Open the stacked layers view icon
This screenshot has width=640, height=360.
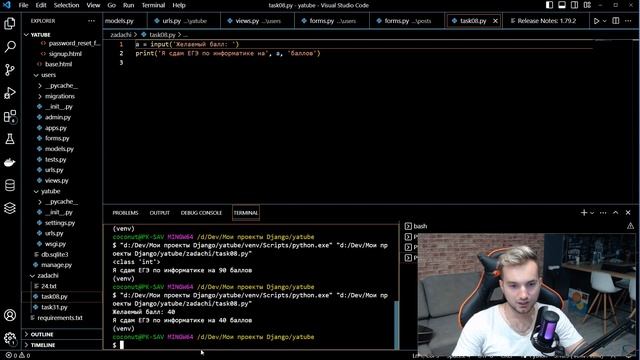(10, 208)
